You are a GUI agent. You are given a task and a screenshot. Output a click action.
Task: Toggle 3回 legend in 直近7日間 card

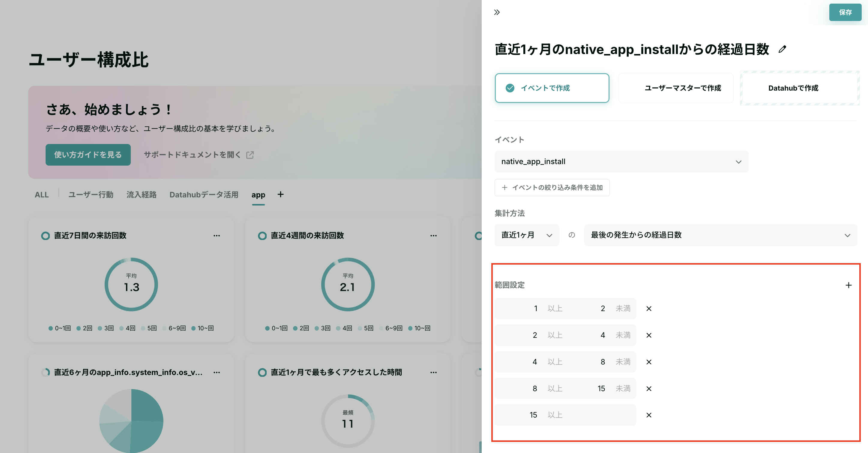(106, 328)
